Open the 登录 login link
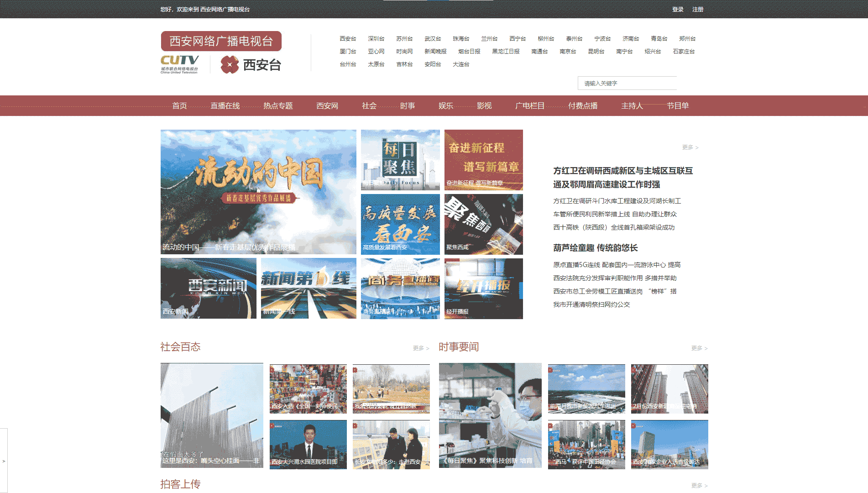 pyautogui.click(x=678, y=10)
